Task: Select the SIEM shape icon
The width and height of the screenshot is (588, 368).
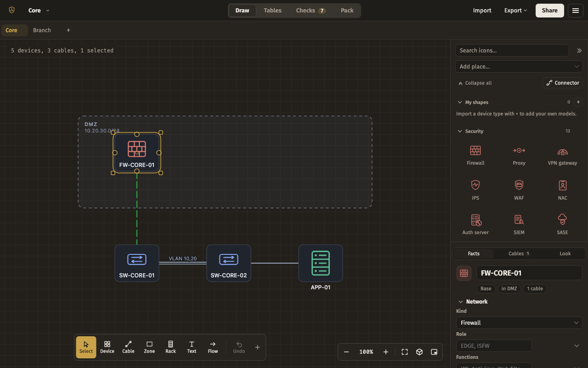Action: [519, 220]
